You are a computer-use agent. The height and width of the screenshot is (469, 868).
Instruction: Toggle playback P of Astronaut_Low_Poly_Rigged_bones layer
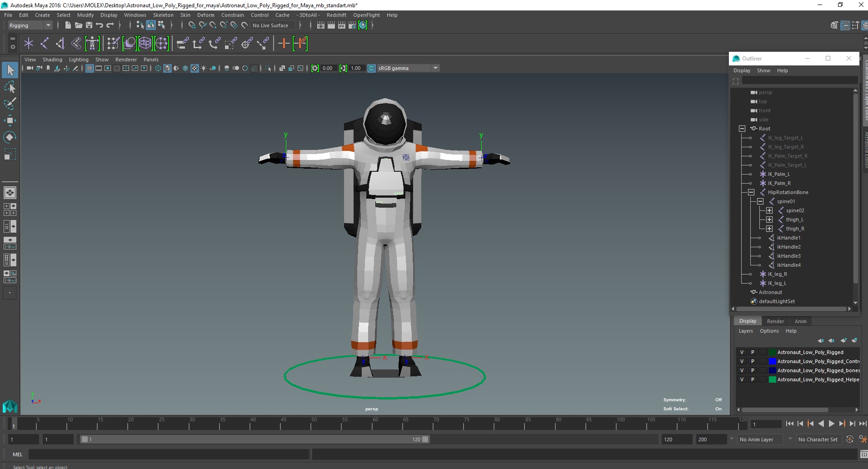click(753, 370)
